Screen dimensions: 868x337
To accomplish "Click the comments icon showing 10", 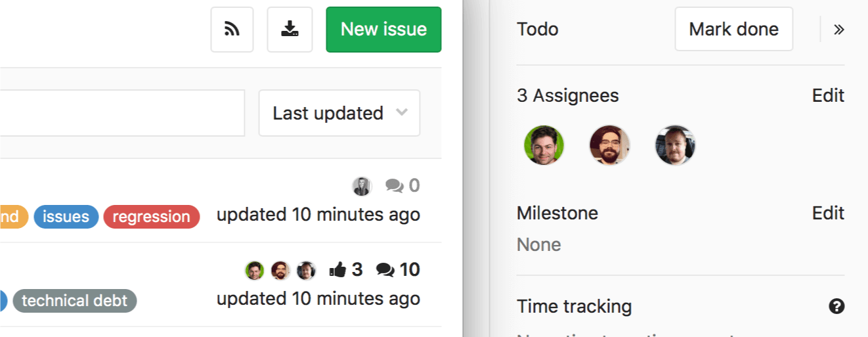I will click(x=385, y=269).
